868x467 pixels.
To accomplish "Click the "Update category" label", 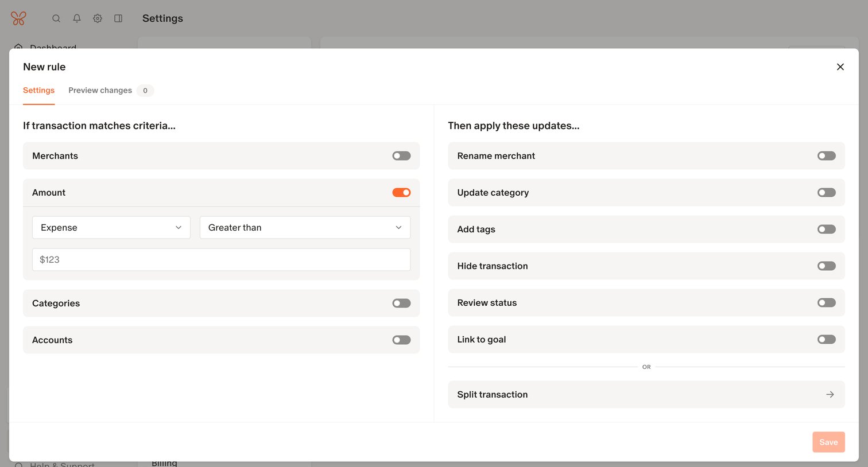I will 493,193.
